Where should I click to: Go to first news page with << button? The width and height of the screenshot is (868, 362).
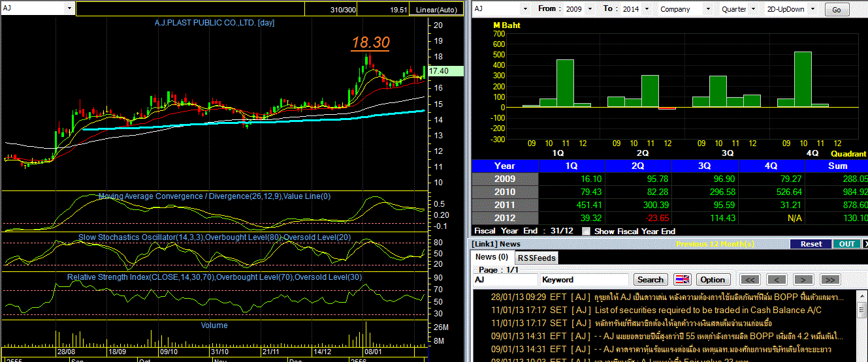[x=750, y=279]
